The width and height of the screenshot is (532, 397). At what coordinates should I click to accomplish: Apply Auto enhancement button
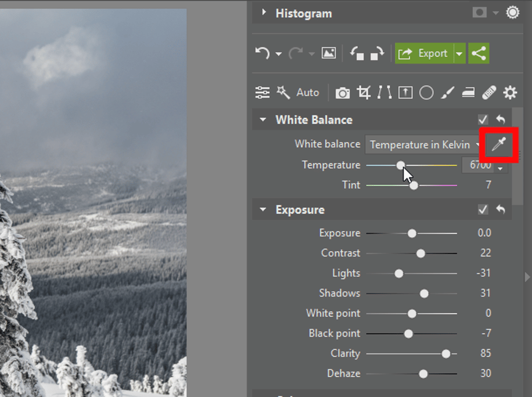(x=308, y=92)
